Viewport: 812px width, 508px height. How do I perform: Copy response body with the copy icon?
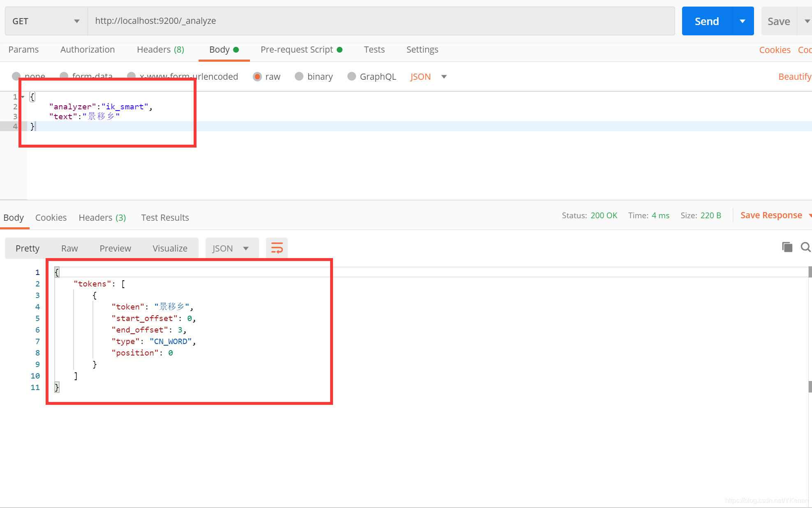click(x=787, y=247)
